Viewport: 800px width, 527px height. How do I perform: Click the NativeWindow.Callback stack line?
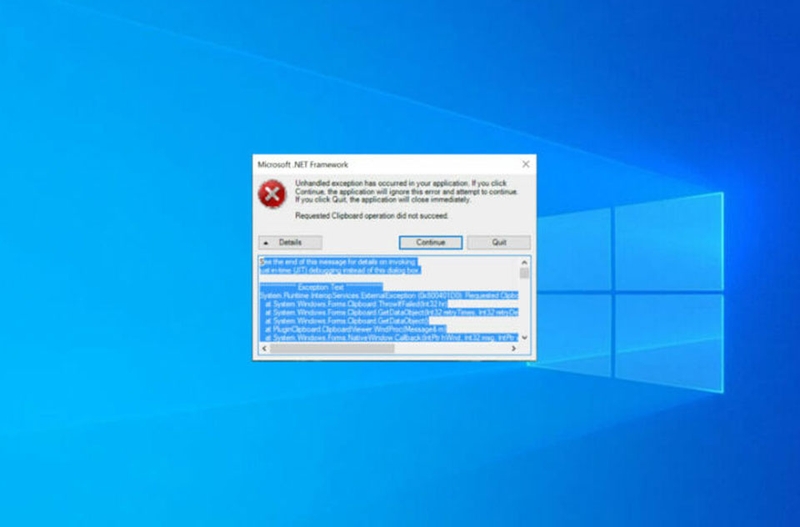coord(392,338)
